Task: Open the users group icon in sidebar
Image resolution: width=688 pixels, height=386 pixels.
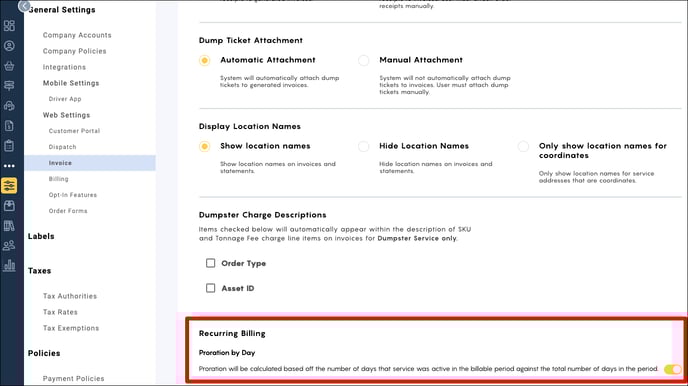Action: click(x=9, y=246)
